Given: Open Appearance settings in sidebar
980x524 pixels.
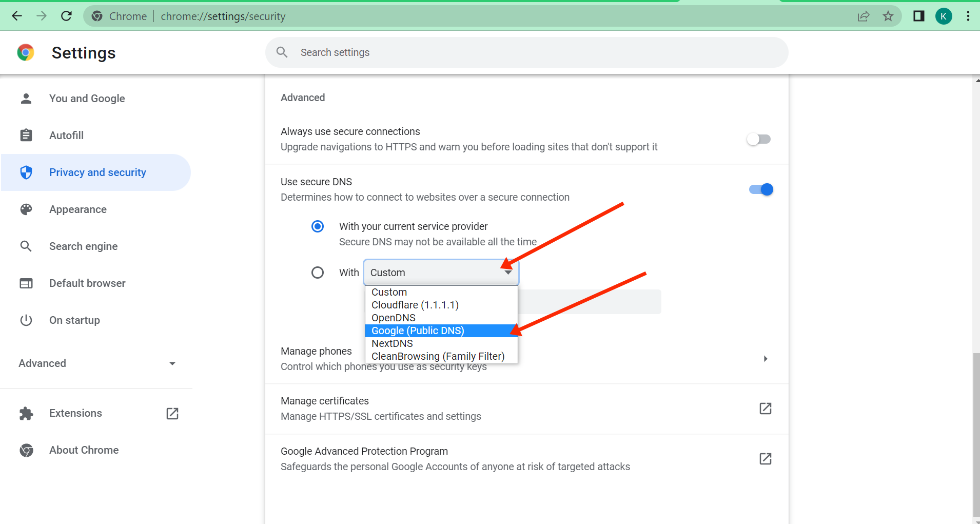Looking at the screenshot, I should click(78, 209).
